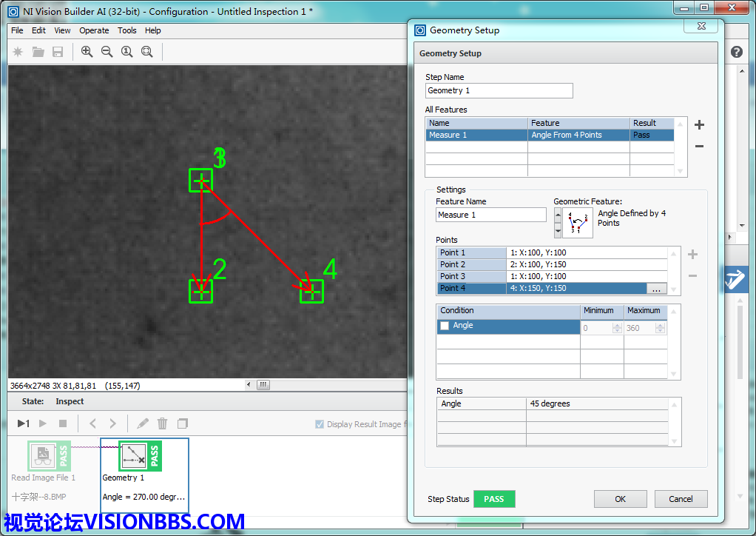Go to the previous step arrow
Image resolution: width=756 pixels, height=536 pixels.
click(x=92, y=423)
